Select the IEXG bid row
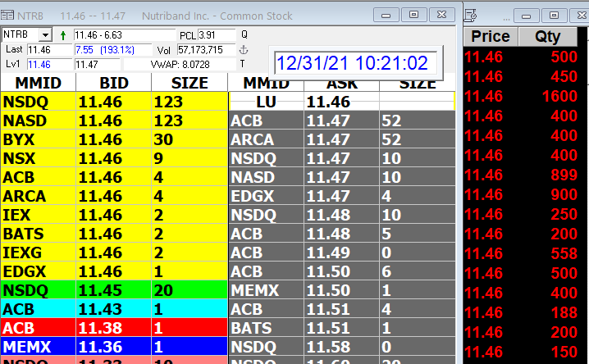The height and width of the screenshot is (364, 589). (x=114, y=253)
